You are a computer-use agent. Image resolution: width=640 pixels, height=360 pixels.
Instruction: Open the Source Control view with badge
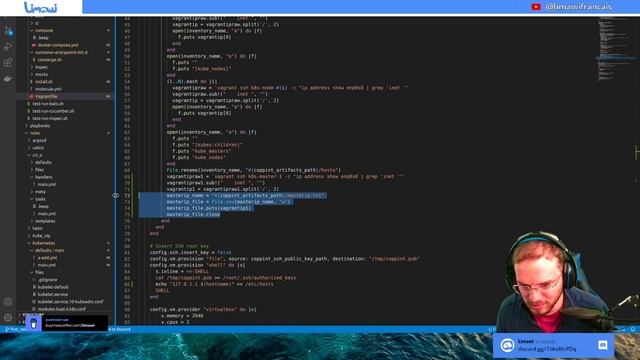point(8,31)
